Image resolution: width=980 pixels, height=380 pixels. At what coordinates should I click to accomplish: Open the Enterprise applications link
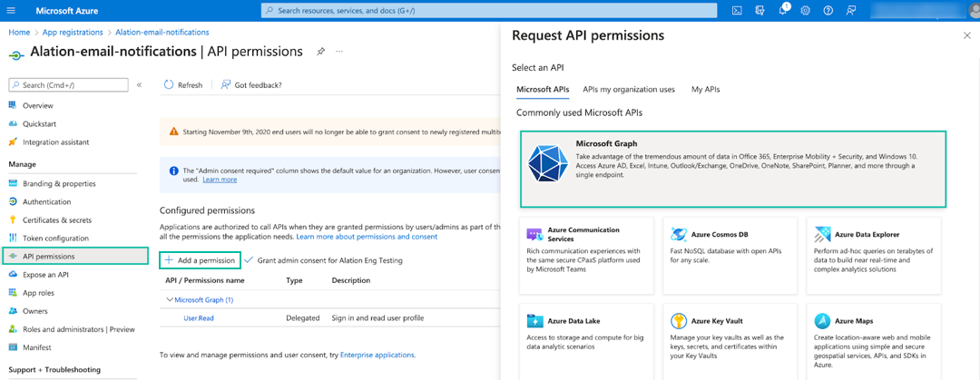(377, 355)
